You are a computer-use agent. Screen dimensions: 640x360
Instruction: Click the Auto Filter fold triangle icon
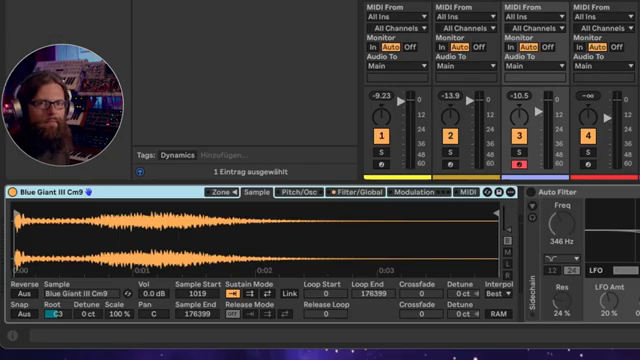click(532, 206)
